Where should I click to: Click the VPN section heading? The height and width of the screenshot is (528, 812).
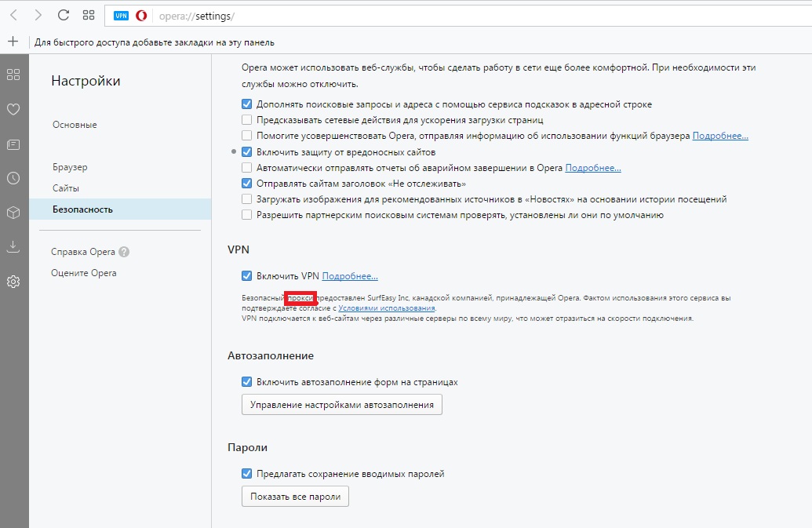pyautogui.click(x=239, y=249)
